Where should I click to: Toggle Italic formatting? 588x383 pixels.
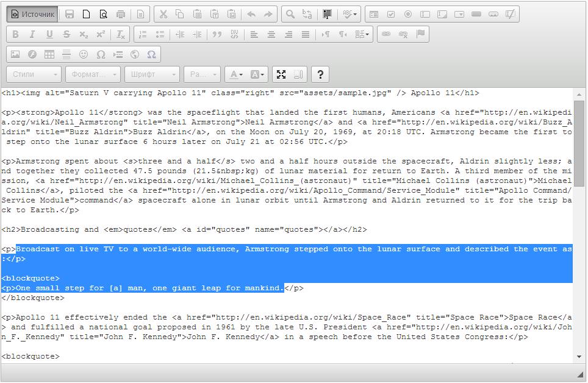coord(32,34)
